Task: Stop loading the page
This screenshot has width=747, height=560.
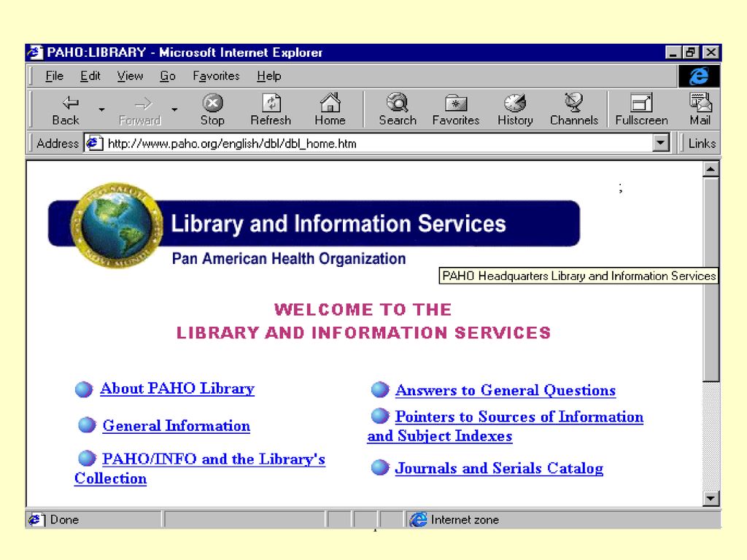Action: [212, 110]
